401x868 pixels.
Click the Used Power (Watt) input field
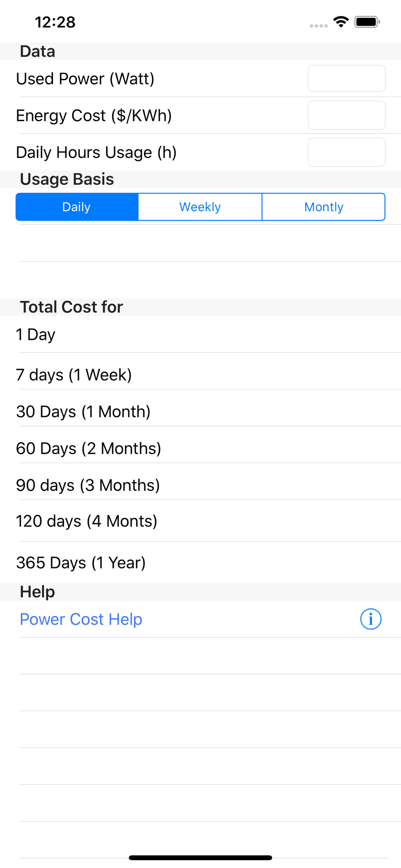click(346, 79)
